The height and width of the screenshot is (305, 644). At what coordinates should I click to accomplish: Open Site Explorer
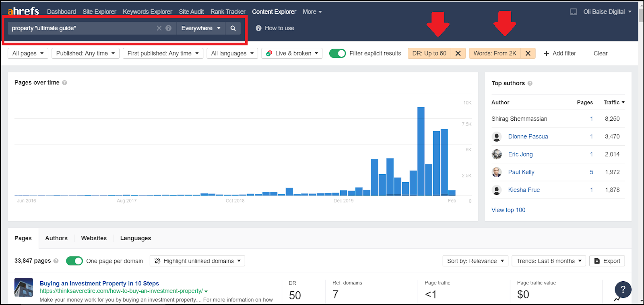tap(99, 12)
